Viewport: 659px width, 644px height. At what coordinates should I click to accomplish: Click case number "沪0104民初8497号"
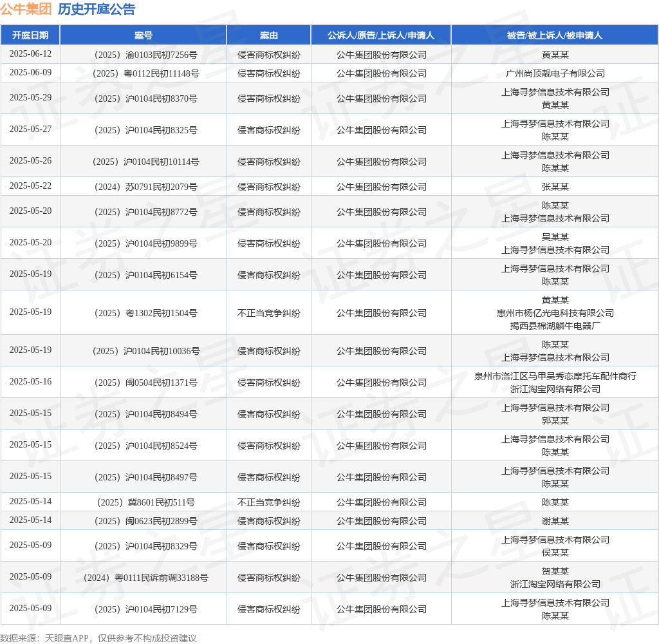point(162,477)
